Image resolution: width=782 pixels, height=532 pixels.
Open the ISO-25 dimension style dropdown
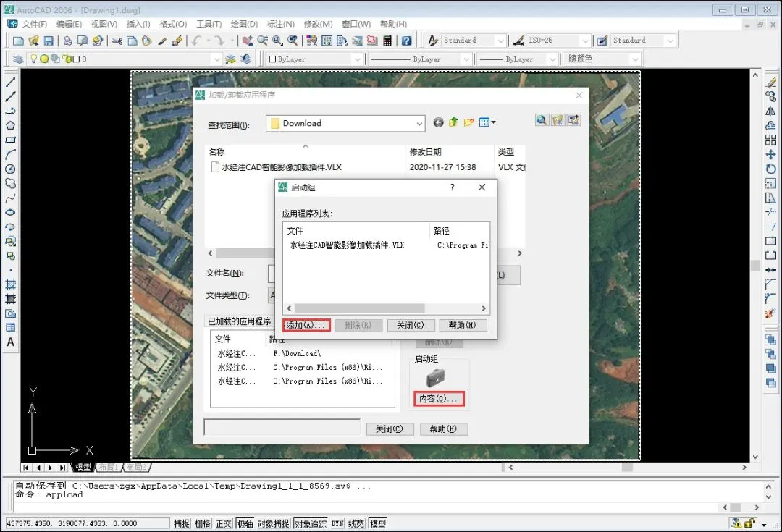pyautogui.click(x=585, y=41)
